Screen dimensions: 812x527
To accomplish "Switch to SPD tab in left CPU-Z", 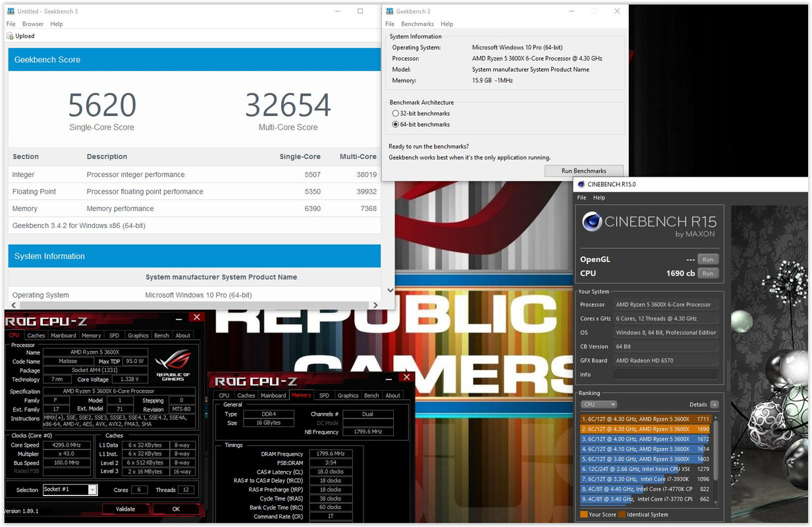I will pyautogui.click(x=115, y=335).
